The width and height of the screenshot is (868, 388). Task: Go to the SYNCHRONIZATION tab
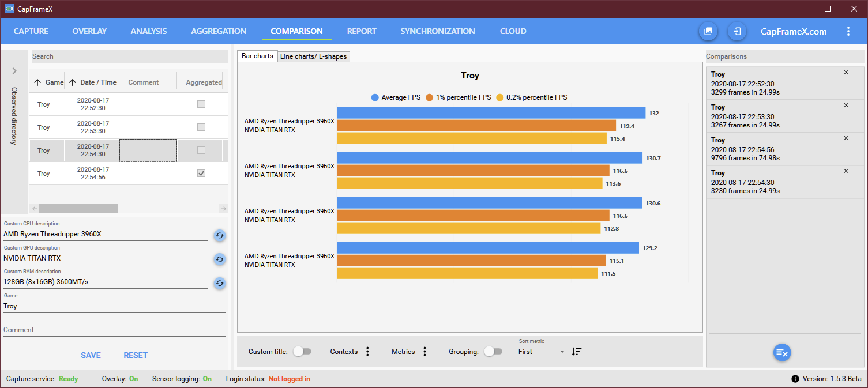pos(438,31)
